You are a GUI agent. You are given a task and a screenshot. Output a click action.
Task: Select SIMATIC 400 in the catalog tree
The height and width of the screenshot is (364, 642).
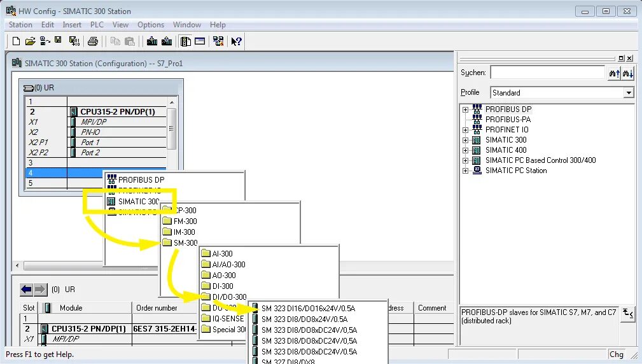506,150
